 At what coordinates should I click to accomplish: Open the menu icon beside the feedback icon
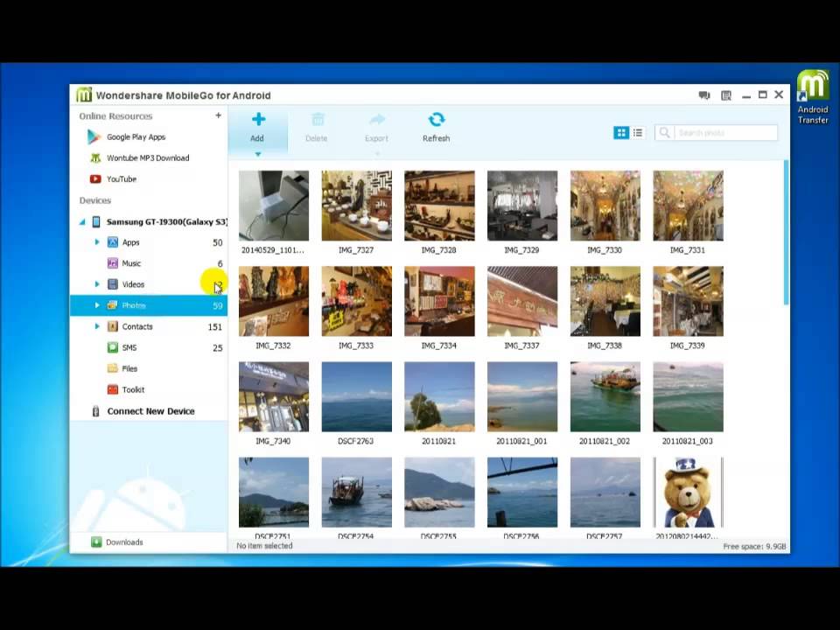(x=726, y=95)
